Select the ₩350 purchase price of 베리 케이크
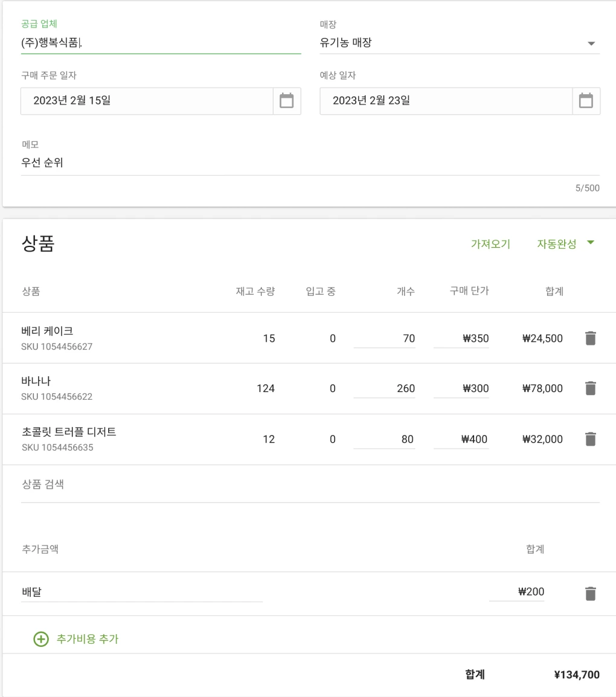Viewport: 616px width, 697px height. 471,338
